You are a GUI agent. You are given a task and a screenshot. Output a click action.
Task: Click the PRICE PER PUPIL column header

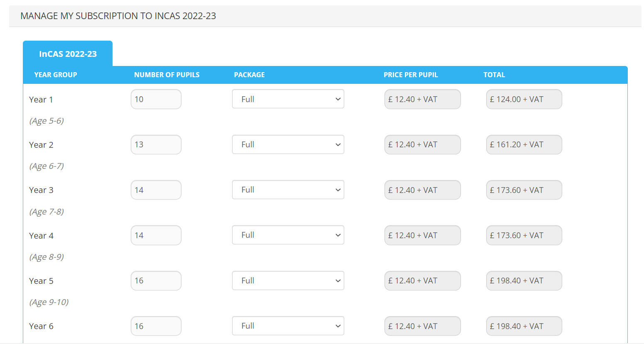click(411, 75)
